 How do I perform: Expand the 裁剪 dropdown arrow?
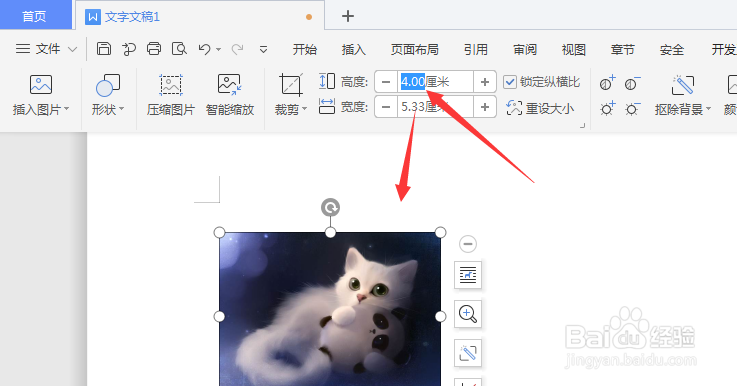304,109
